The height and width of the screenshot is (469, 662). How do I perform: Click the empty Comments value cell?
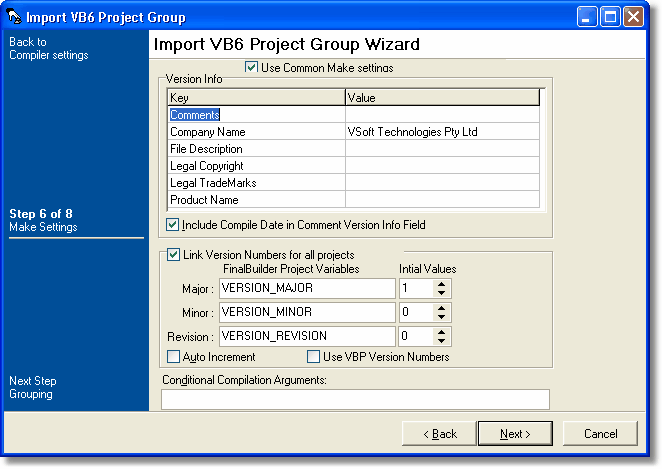(x=442, y=115)
